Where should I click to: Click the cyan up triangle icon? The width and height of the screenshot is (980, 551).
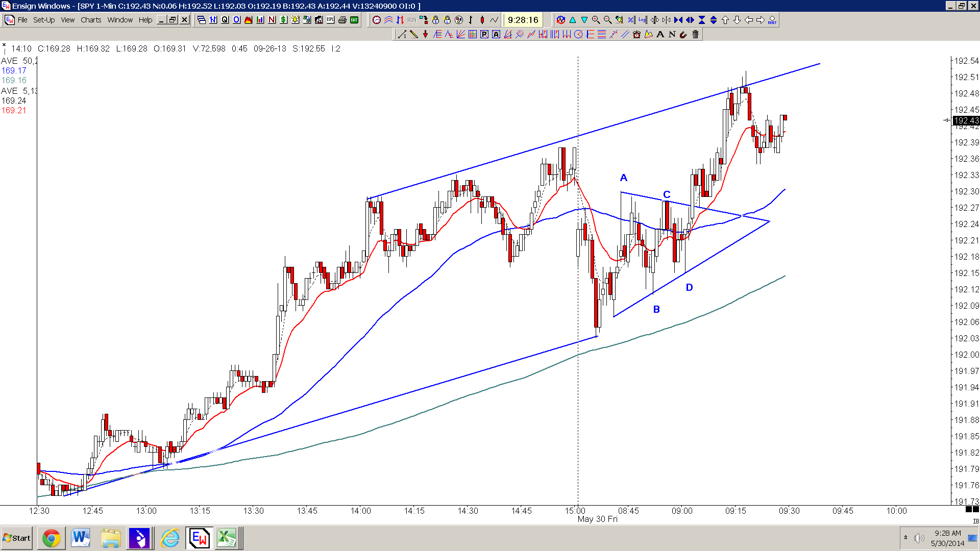coord(573,20)
